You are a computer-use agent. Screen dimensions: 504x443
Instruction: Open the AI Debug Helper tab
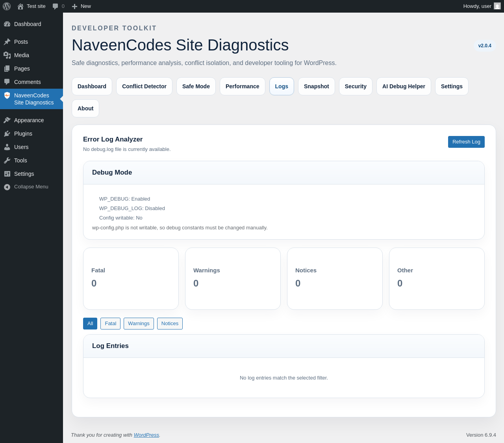tap(404, 86)
